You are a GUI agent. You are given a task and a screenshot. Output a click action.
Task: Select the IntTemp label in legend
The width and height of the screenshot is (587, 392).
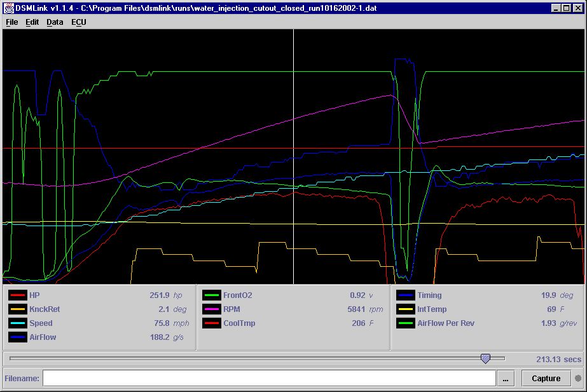(x=432, y=309)
